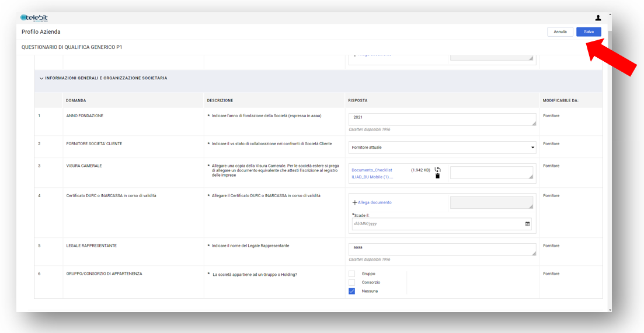Screen dimensions: 644x333
Task: Click the Annulla button
Action: click(x=560, y=32)
